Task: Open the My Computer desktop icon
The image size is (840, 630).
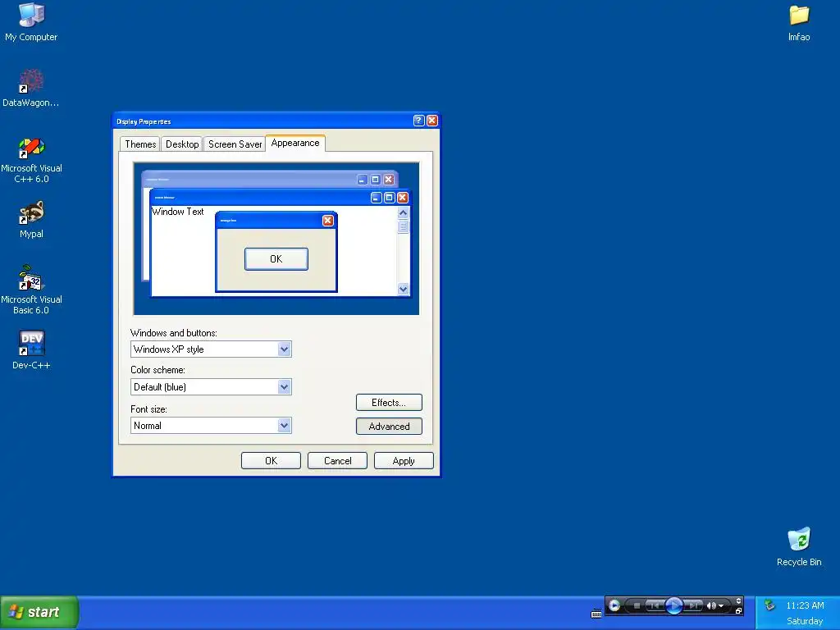Action: click(x=31, y=22)
